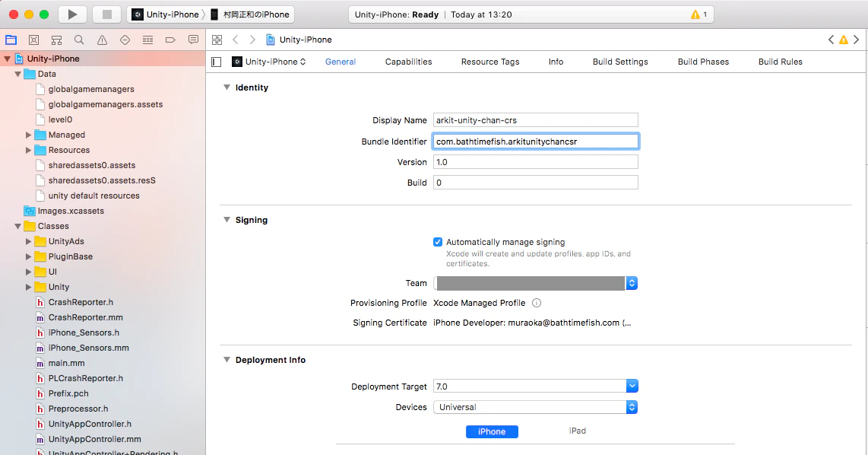
Task: Expand the UnityAds folder
Action: pyautogui.click(x=28, y=242)
